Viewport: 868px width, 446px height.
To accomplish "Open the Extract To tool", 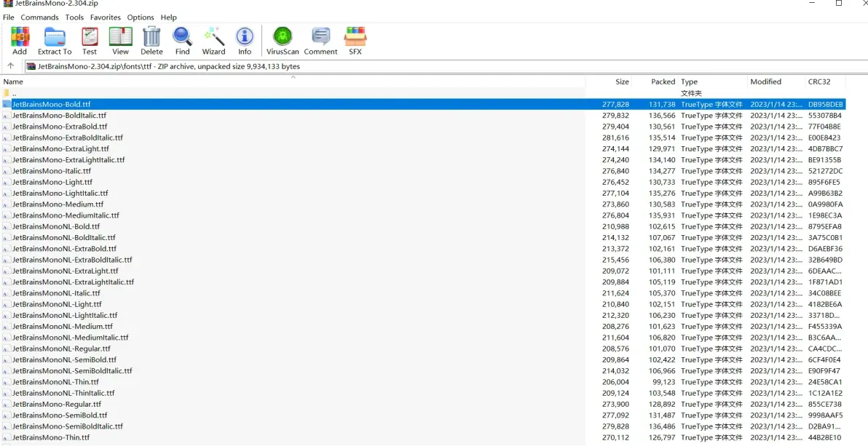I will pos(54,41).
